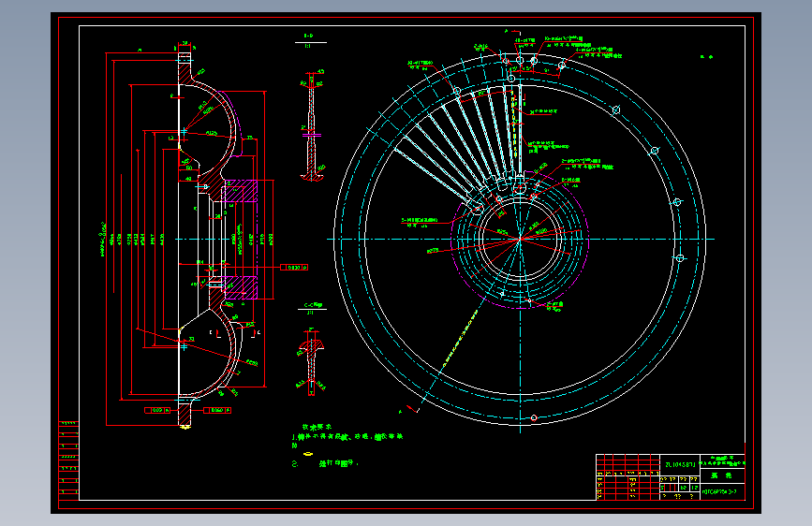Select the bolt hole at bottom of outer ring
Image resolution: width=812 pixels, height=526 pixels.
(534, 417)
